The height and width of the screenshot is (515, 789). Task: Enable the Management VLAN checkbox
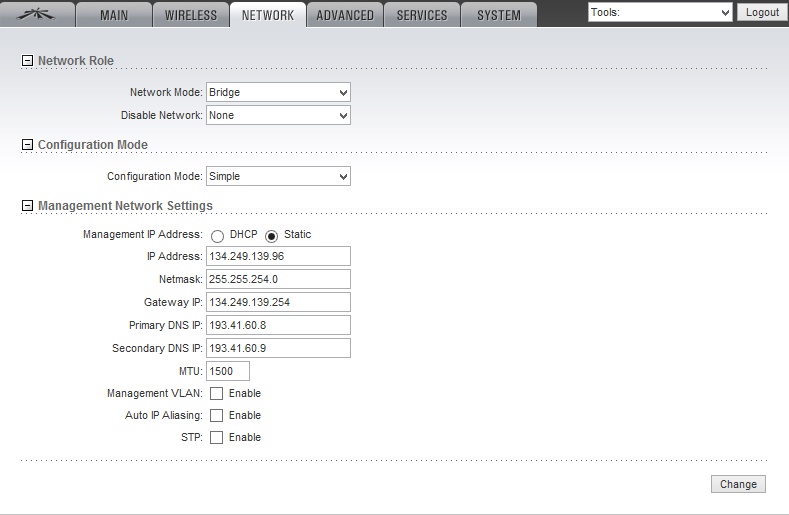click(x=216, y=393)
